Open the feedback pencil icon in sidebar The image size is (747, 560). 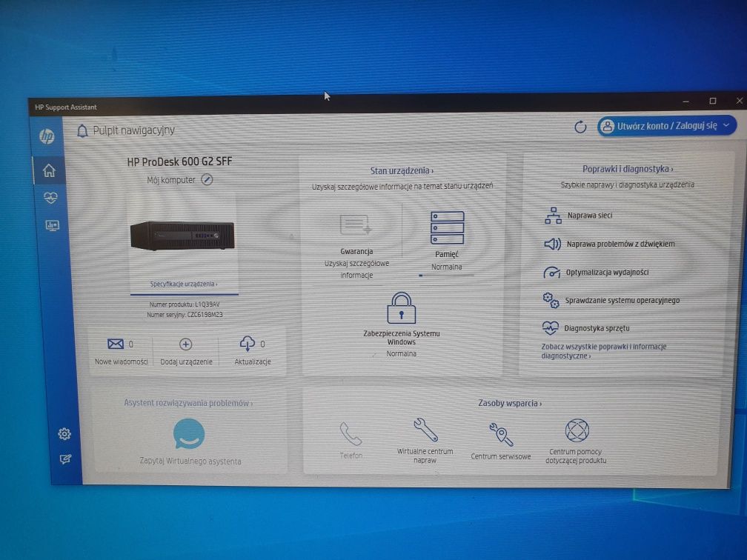65,459
